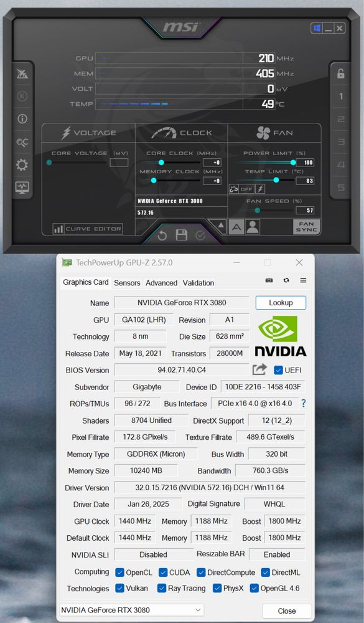The image size is (364, 623).
Task: Adjust the Memory Clock slider handle
Action: 154,181
